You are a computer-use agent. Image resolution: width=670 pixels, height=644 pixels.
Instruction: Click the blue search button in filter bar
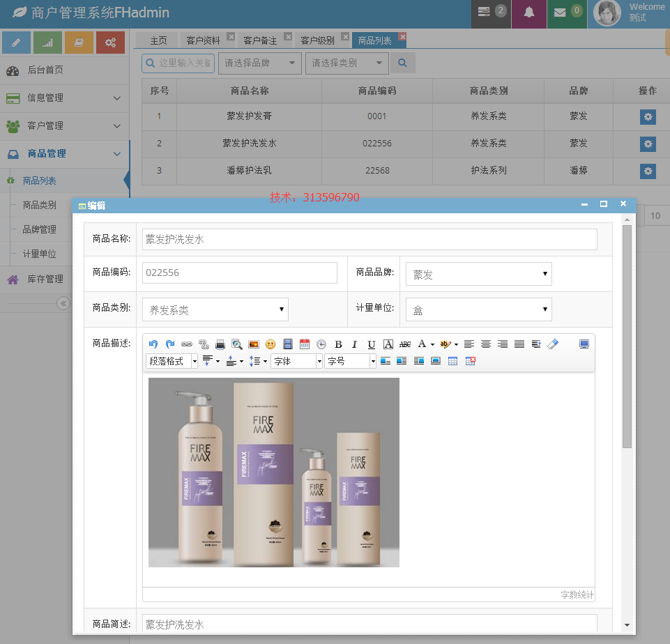click(x=402, y=63)
